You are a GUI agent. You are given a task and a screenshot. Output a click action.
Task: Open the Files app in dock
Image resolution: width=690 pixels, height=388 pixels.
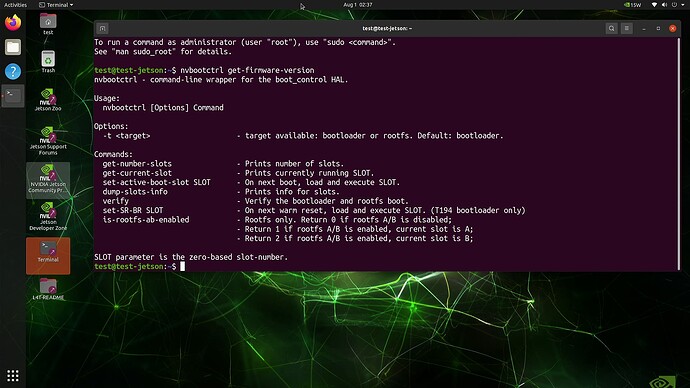click(x=13, y=47)
